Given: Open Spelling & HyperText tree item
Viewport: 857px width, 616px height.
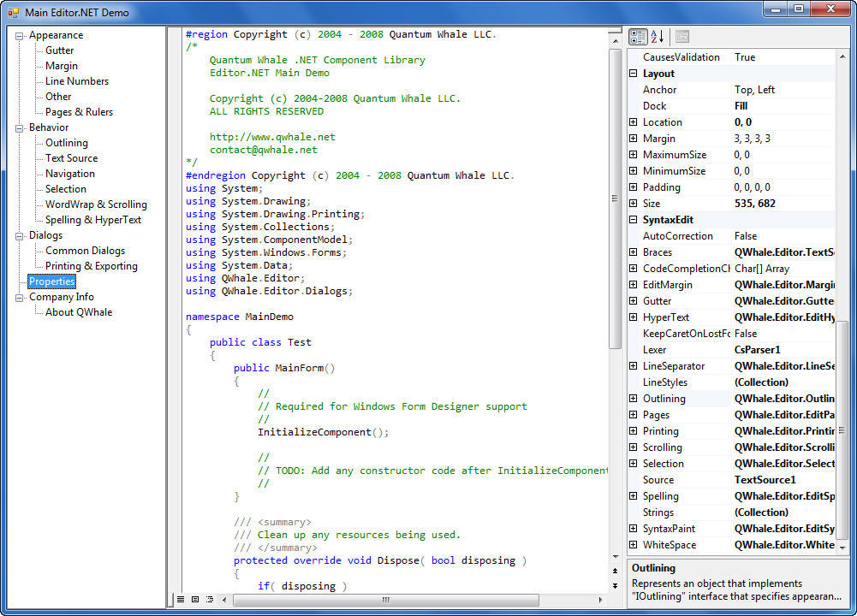Looking at the screenshot, I should tap(93, 220).
